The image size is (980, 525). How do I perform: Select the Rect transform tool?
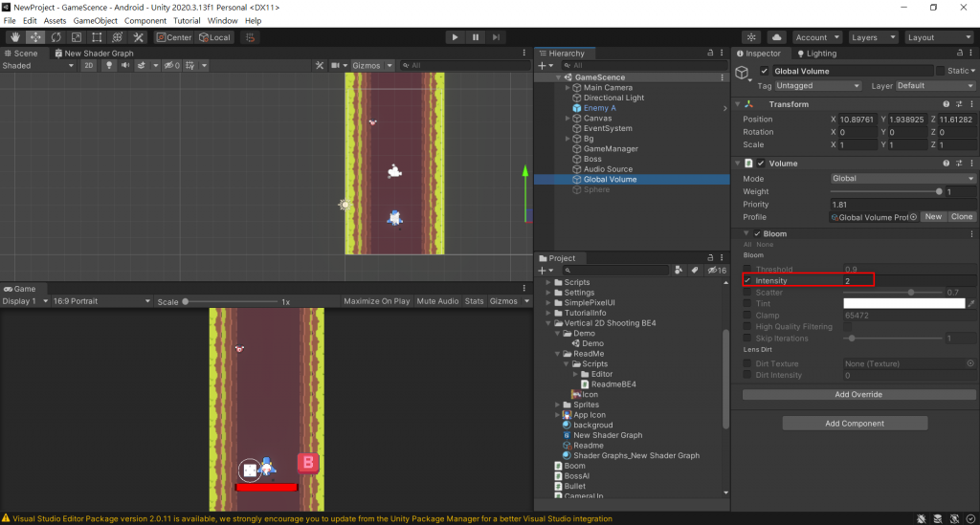click(x=97, y=37)
